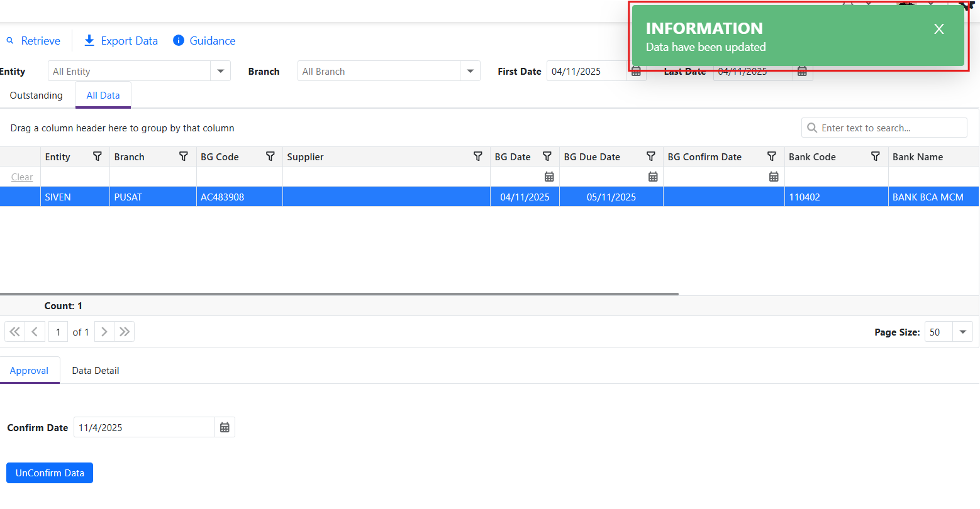Click the BANK BCA MCM cell
Viewport: 980px width, 509px height.
[933, 197]
